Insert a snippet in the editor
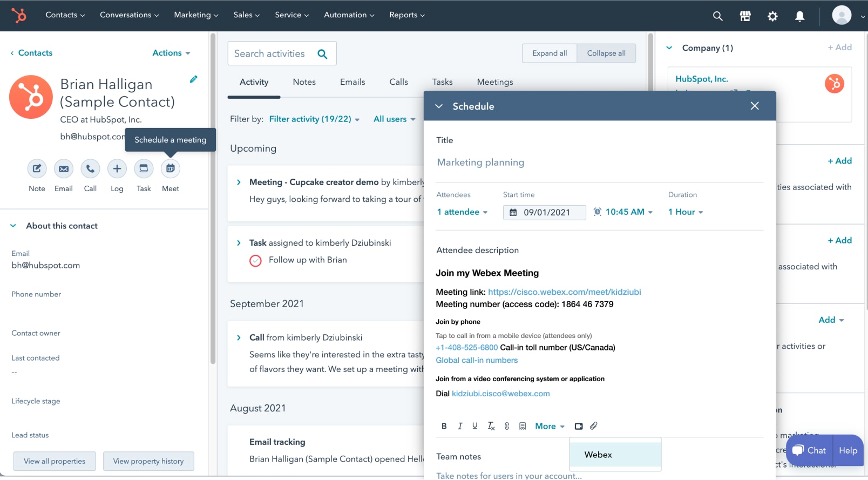868x480 pixels. pos(523,426)
